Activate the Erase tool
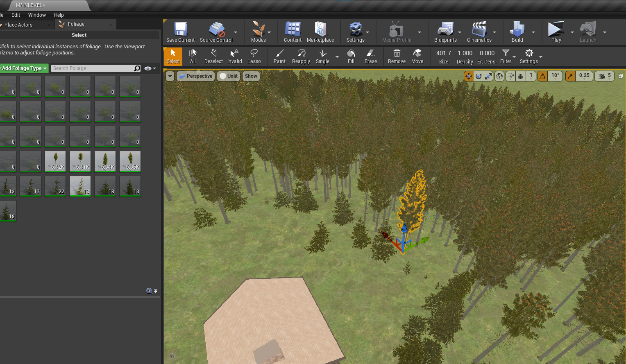The height and width of the screenshot is (364, 626). tap(371, 57)
